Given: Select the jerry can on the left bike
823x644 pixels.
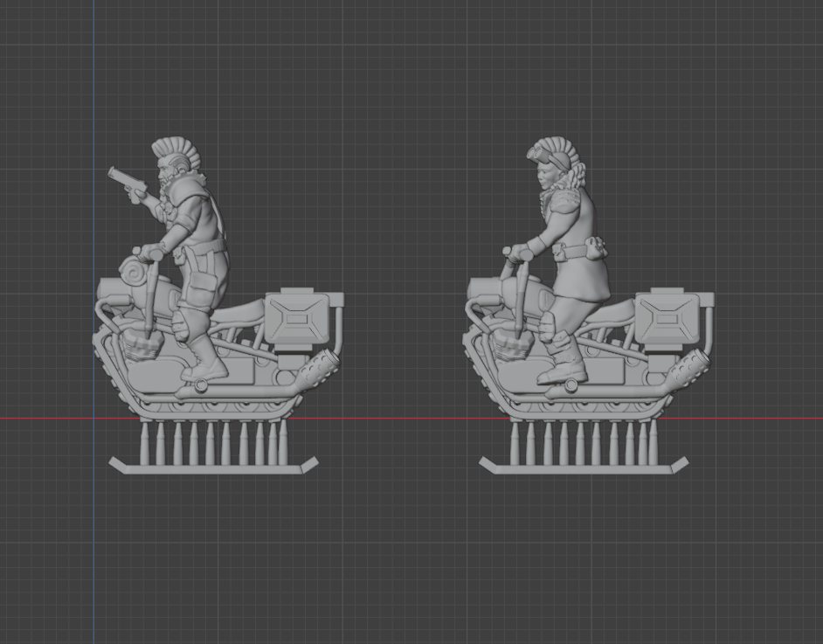Looking at the screenshot, I should (297, 318).
